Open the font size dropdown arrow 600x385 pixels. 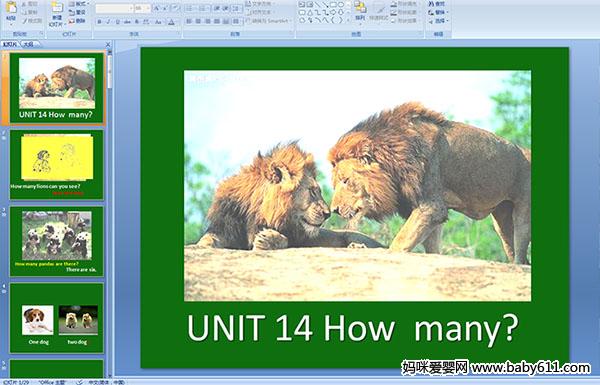coord(148,8)
